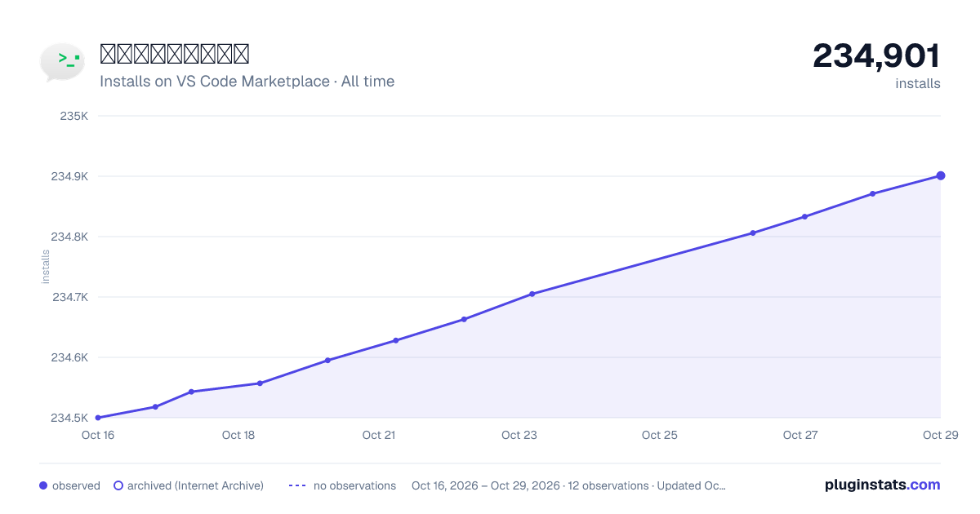Click the Oct 27 x-axis label

coord(800,435)
